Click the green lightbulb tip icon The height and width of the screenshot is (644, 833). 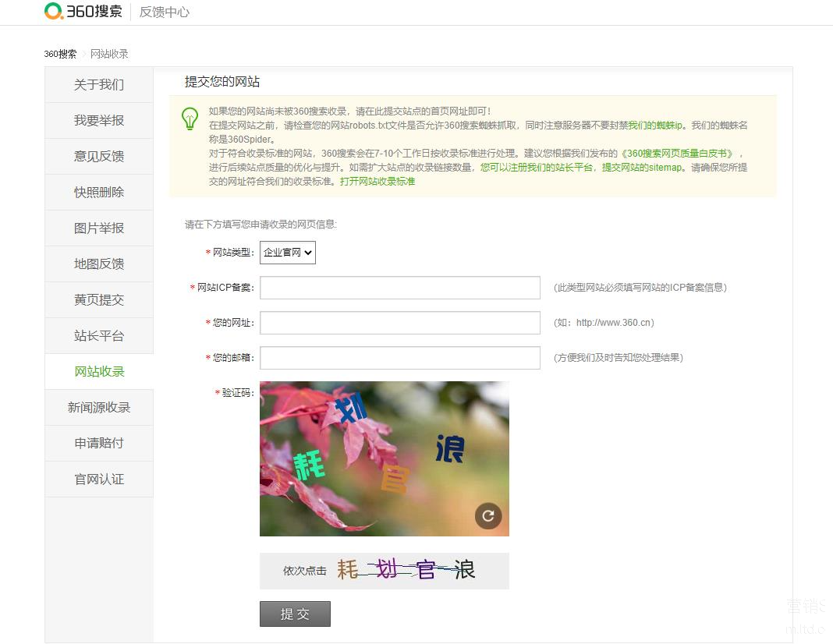[x=190, y=119]
